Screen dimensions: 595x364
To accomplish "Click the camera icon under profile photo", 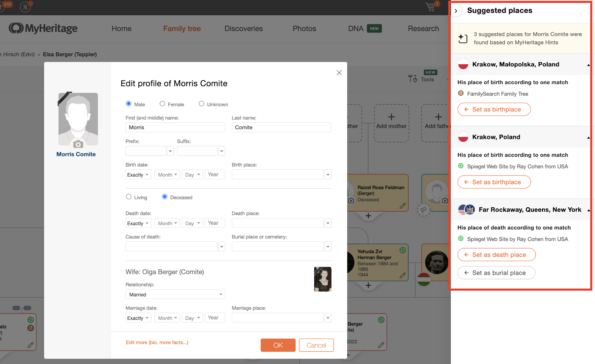I will pyautogui.click(x=78, y=144).
